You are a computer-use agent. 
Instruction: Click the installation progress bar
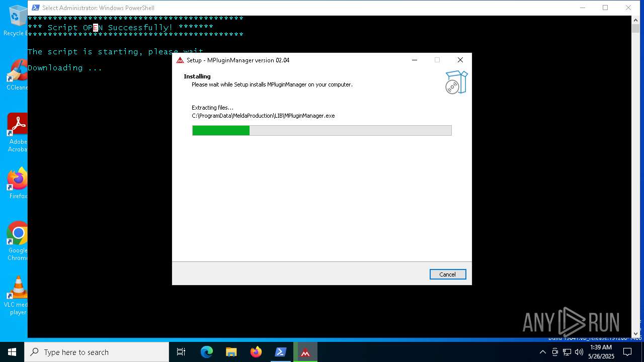tap(322, 131)
